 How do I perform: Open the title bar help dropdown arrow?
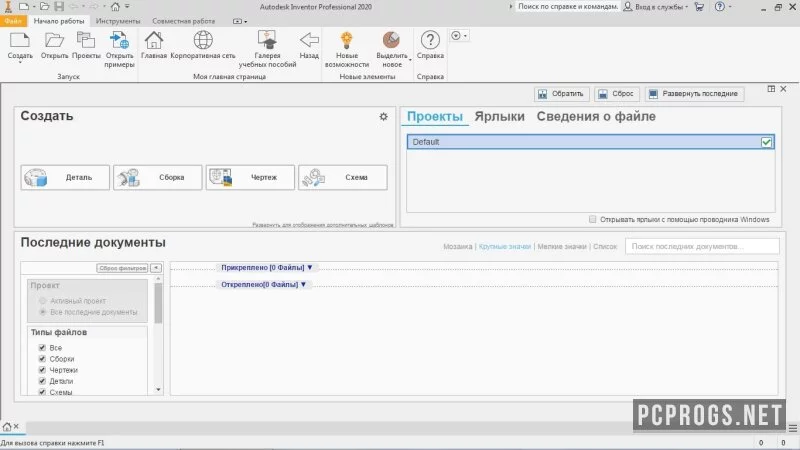(x=730, y=7)
